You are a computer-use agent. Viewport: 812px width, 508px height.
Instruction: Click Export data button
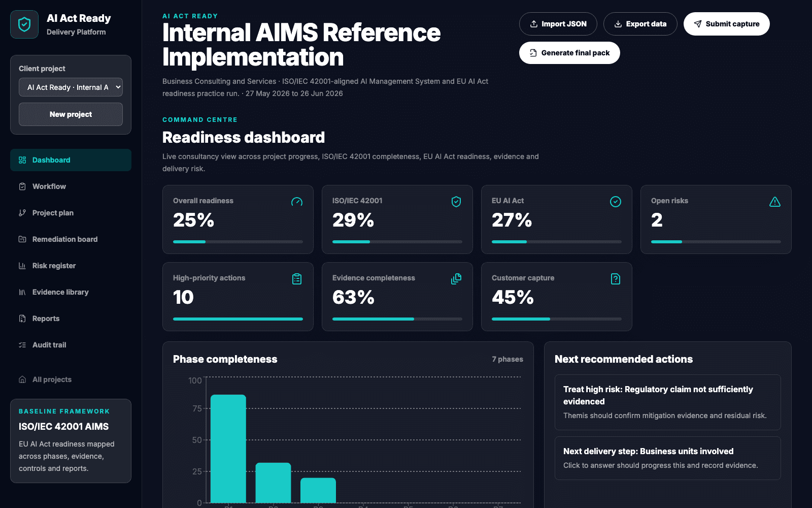coord(640,24)
